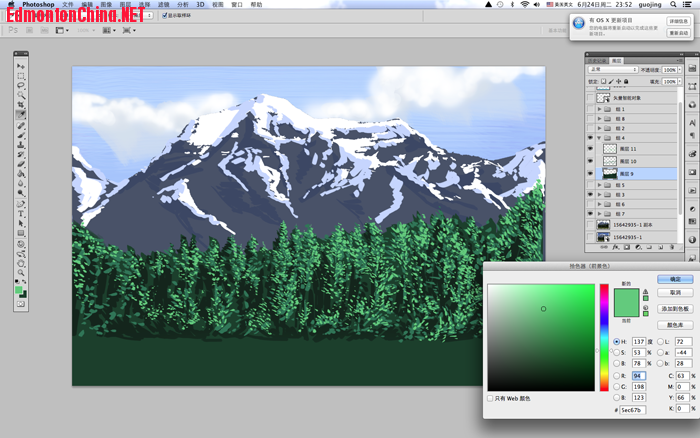Viewport: 700px width, 438px height.
Task: Click the out-of-gamut warning triangle icon
Action: pos(646,289)
